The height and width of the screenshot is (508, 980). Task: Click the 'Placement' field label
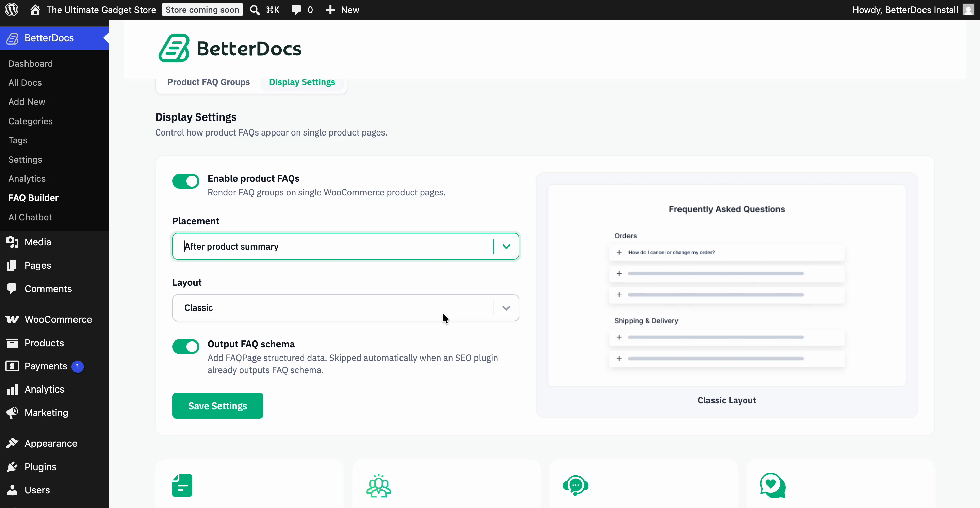click(196, 221)
